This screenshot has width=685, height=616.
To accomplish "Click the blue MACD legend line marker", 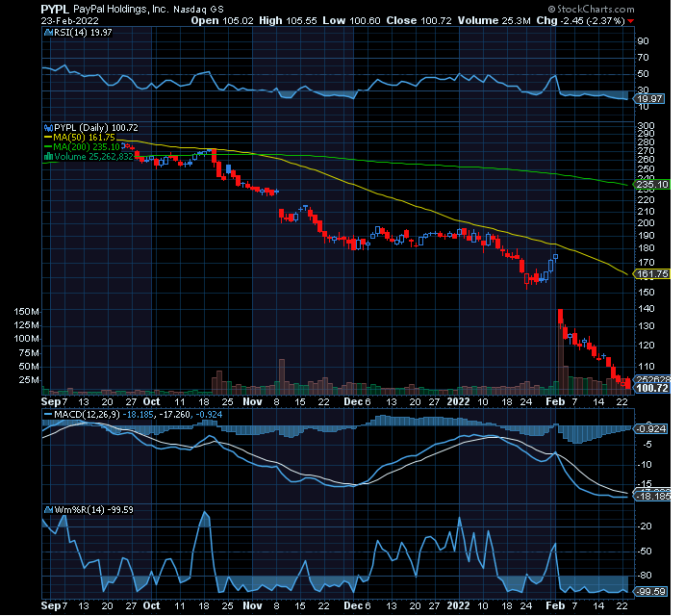I will (x=47, y=414).
